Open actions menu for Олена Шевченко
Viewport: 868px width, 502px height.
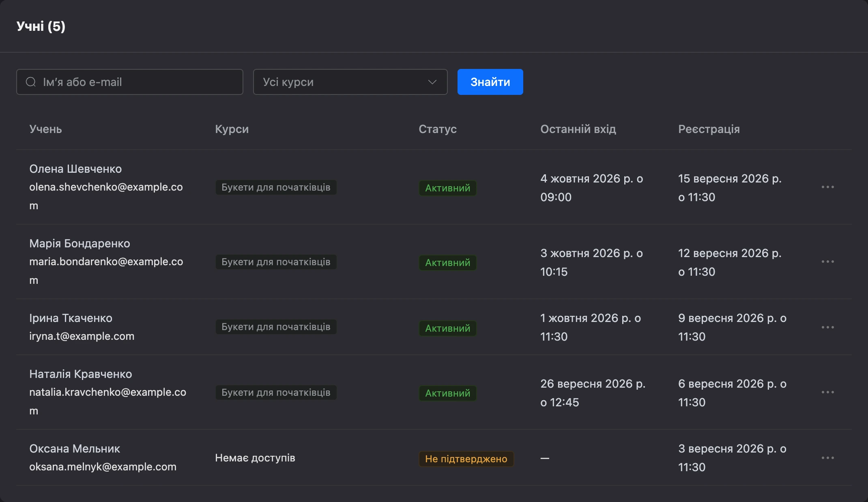click(x=827, y=187)
